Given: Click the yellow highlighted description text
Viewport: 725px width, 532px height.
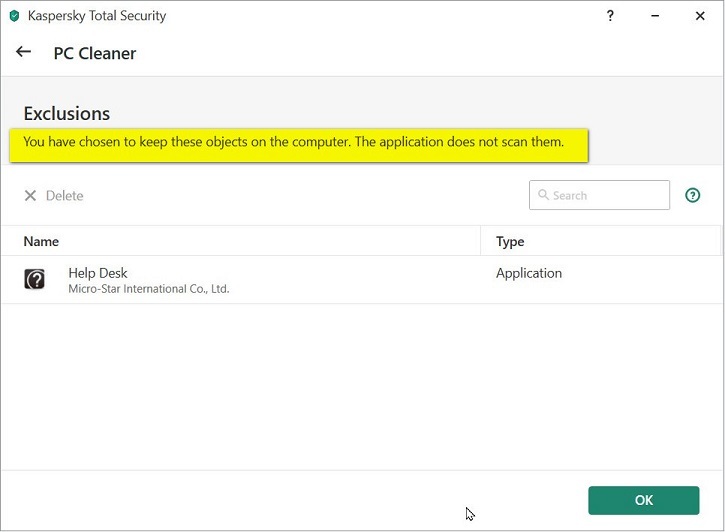Looking at the screenshot, I should (x=294, y=142).
